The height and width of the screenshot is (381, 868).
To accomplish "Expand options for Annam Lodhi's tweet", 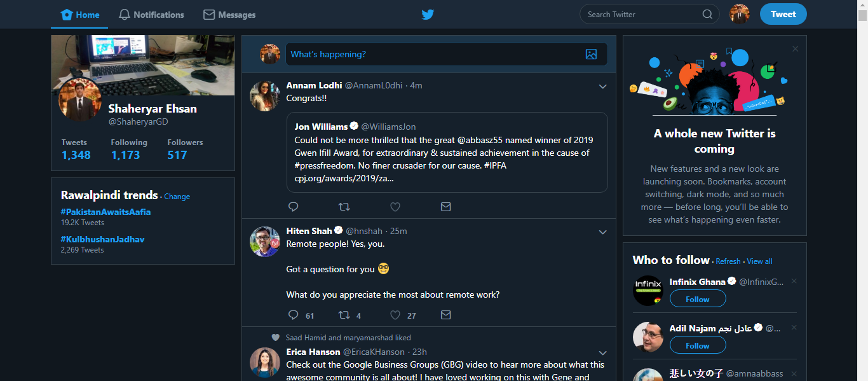I will [x=602, y=87].
